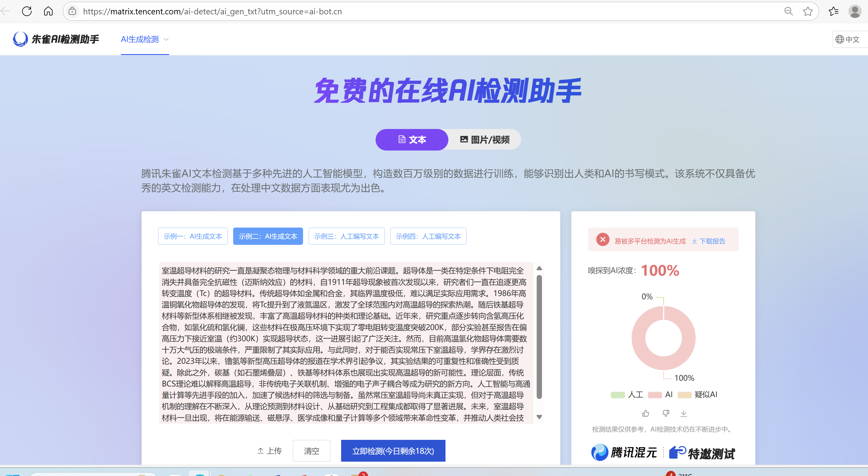Click the download icon below the chart
This screenshot has height=476, width=868.
click(683, 413)
